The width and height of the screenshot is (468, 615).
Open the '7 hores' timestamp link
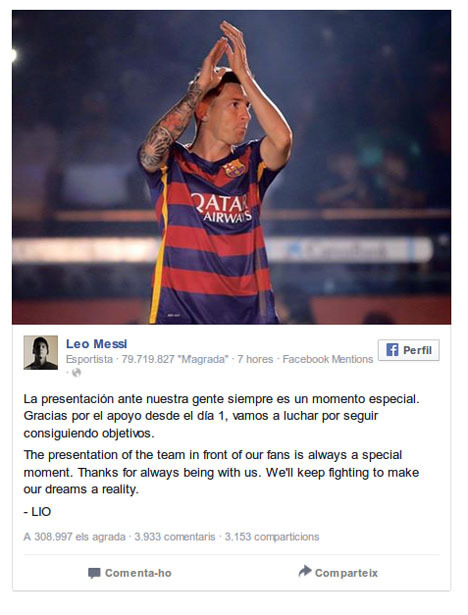[x=255, y=359]
